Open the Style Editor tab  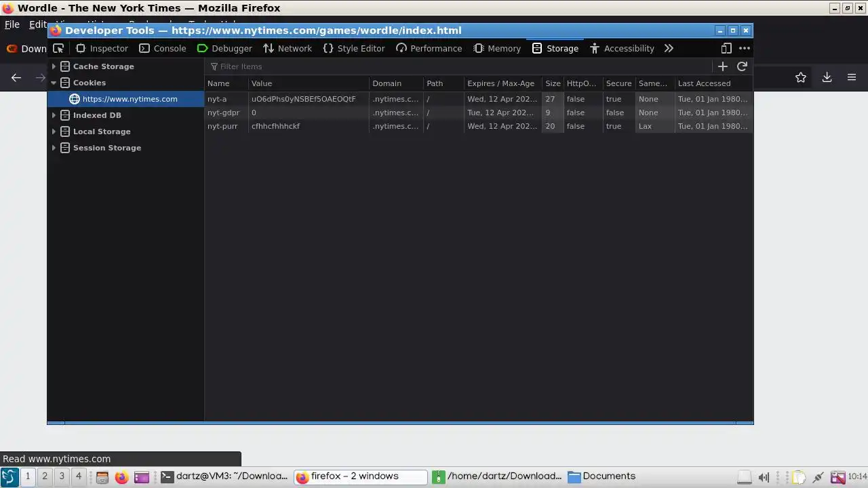pyautogui.click(x=354, y=48)
